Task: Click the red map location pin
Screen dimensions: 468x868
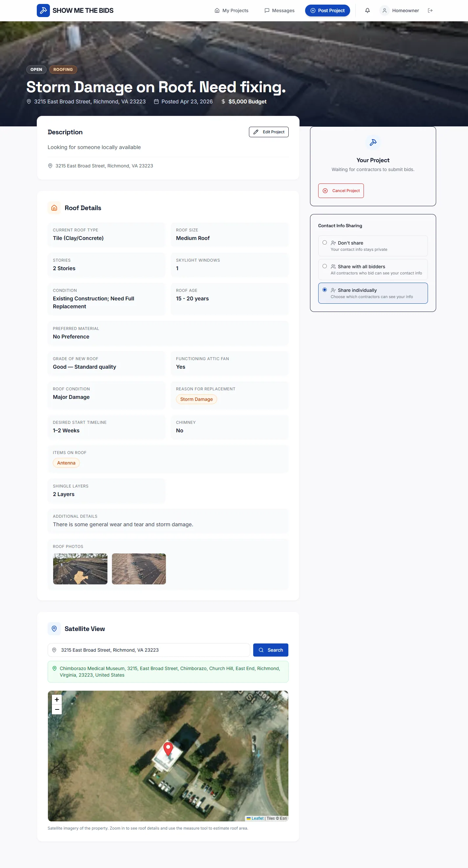Action: 168,749
